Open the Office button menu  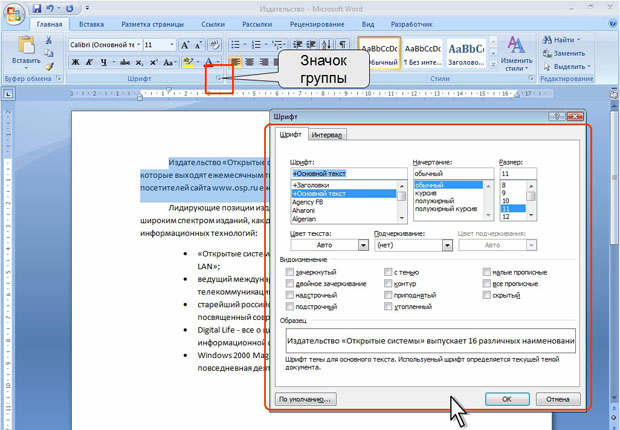coord(13,15)
